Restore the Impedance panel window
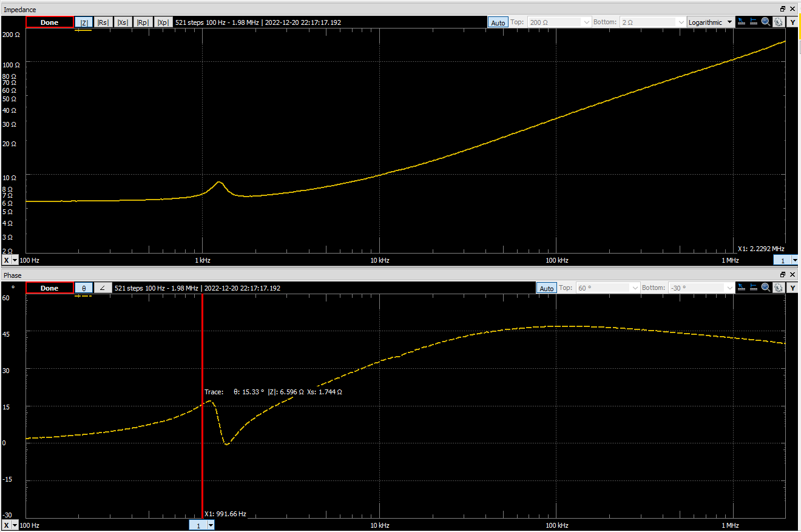This screenshot has width=801, height=532. pyautogui.click(x=783, y=9)
